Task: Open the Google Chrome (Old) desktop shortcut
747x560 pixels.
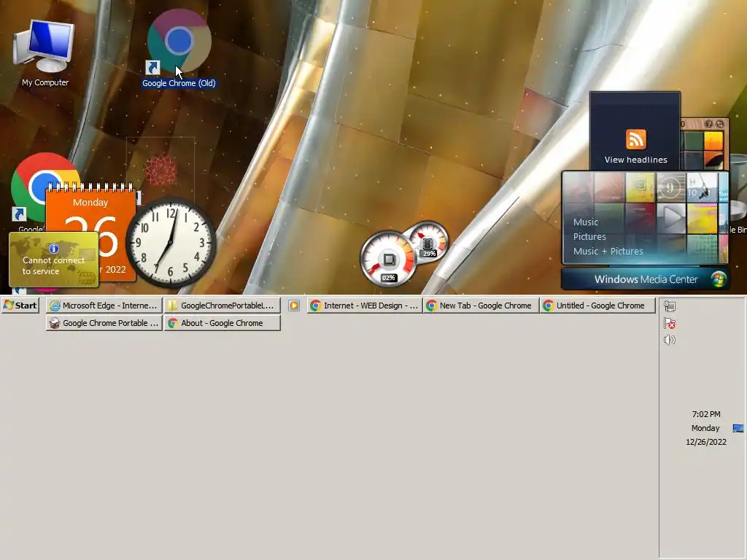Action: tap(179, 49)
